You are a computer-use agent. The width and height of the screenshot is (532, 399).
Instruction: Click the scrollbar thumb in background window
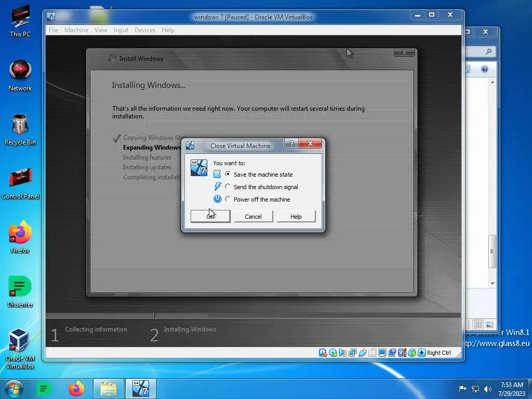(492, 251)
